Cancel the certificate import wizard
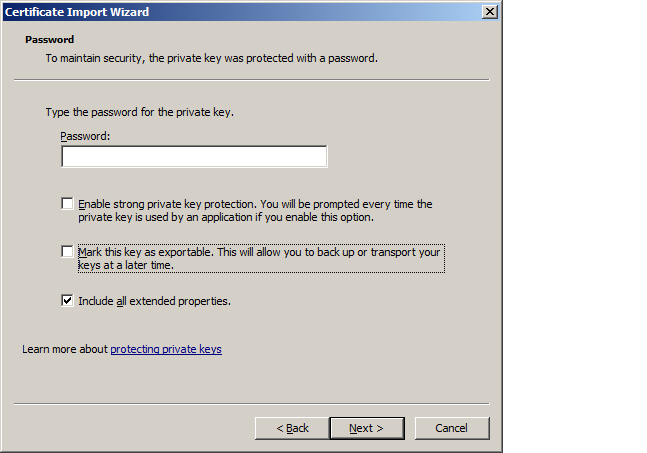This screenshot has height=453, width=647. (452, 428)
